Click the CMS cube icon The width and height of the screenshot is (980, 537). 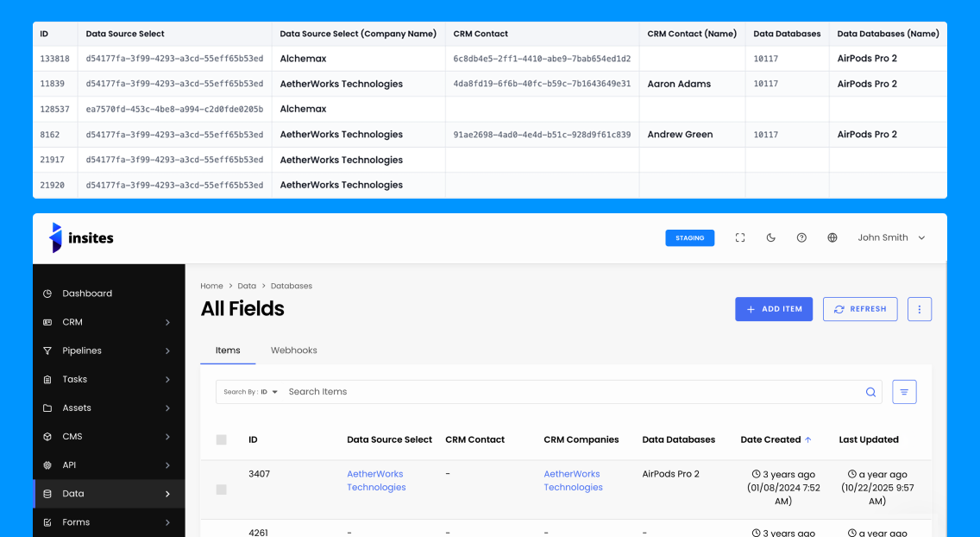(47, 437)
